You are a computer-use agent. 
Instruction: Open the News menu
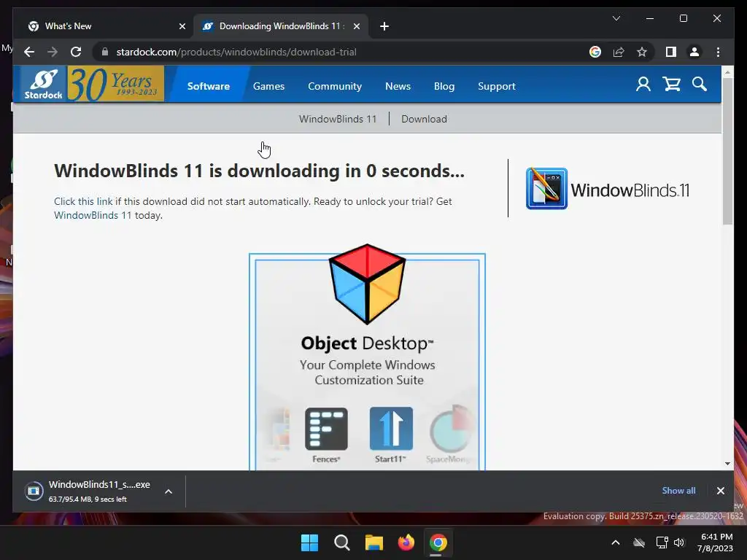[x=398, y=86]
